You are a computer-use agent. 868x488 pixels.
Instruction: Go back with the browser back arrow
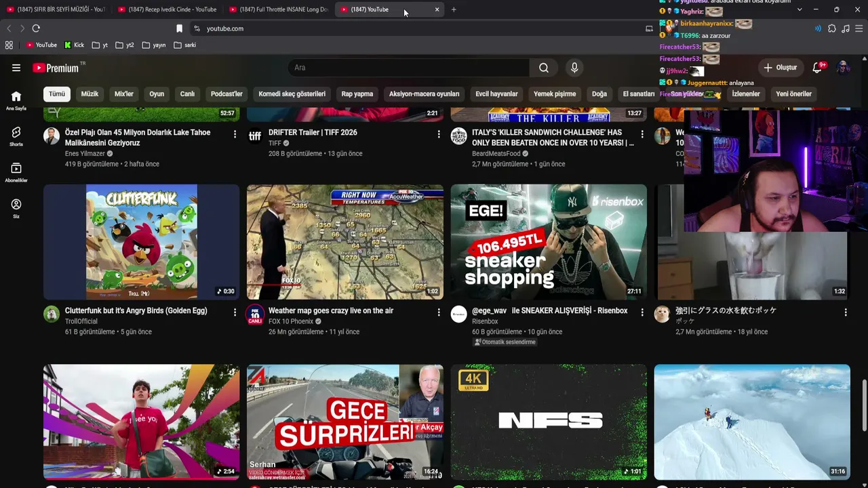tap(9, 28)
